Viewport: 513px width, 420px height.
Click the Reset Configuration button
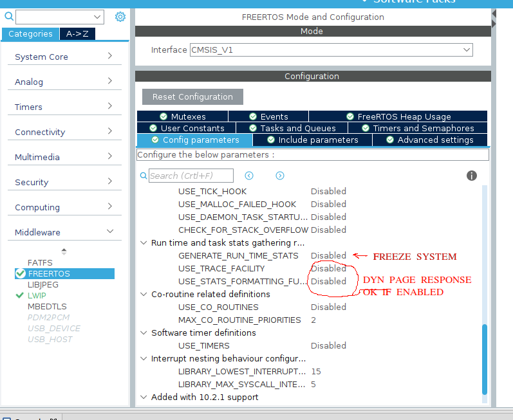pyautogui.click(x=192, y=96)
